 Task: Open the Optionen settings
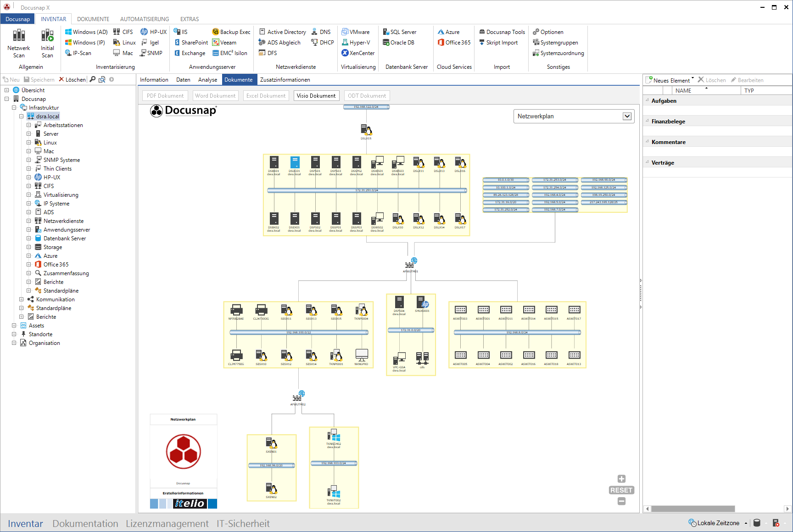(548, 32)
